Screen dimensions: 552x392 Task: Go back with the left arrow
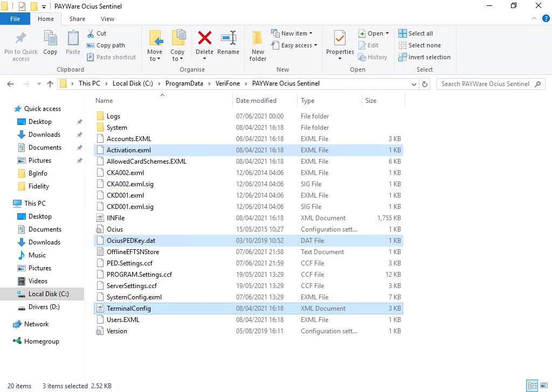tap(10, 83)
